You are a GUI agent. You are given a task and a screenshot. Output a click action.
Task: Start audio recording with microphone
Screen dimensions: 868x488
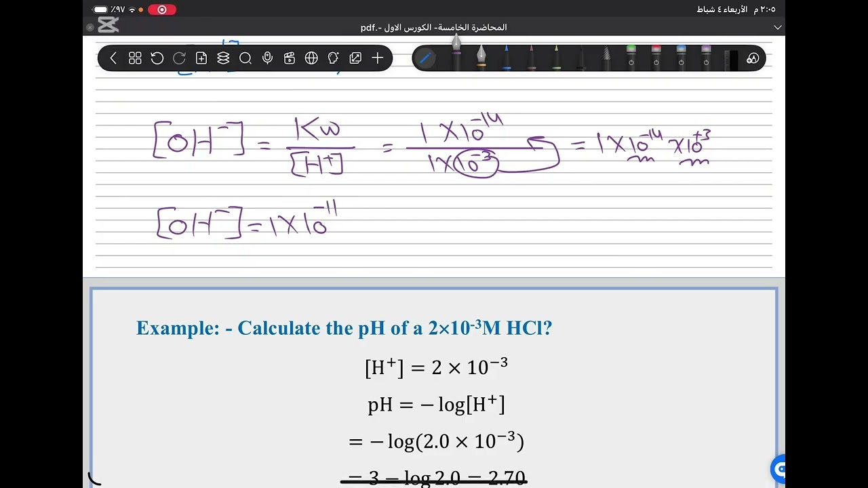click(267, 58)
